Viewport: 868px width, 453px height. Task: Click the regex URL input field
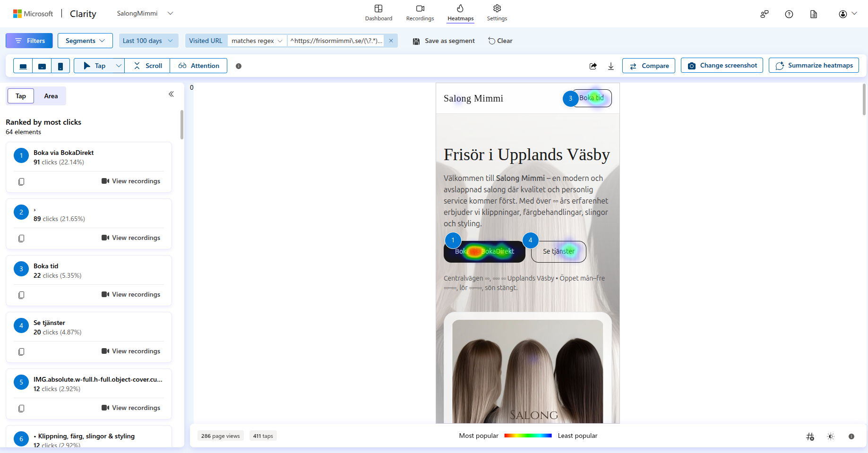tap(336, 41)
